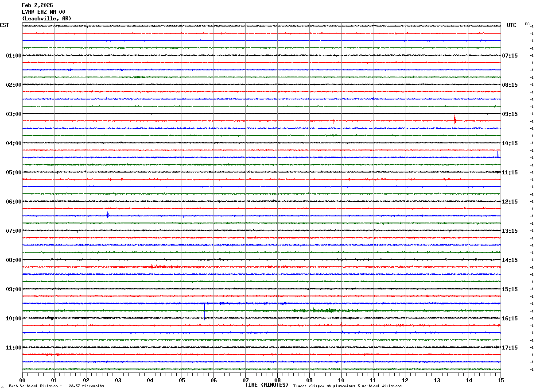Click minute 15 on the bottom time axis
Screen dimensions: 536x392
tap(501, 380)
